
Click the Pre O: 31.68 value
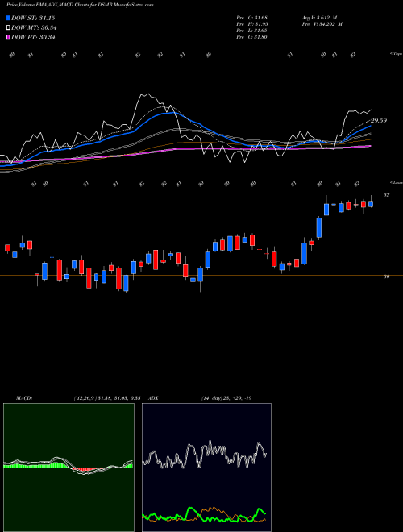point(251,18)
